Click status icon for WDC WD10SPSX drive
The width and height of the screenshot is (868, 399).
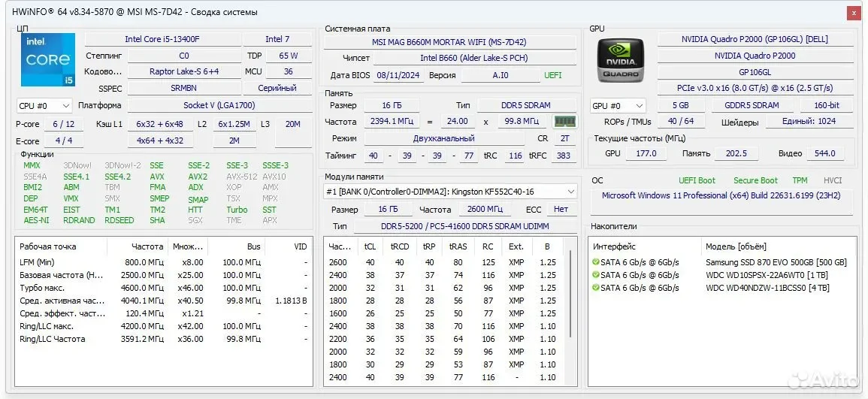tap(596, 275)
